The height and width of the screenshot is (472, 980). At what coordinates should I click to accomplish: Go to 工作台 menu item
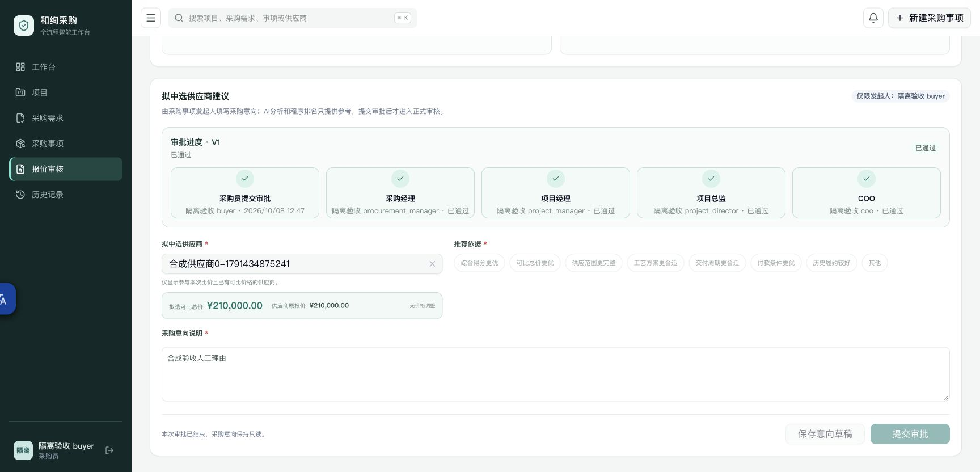(66, 67)
